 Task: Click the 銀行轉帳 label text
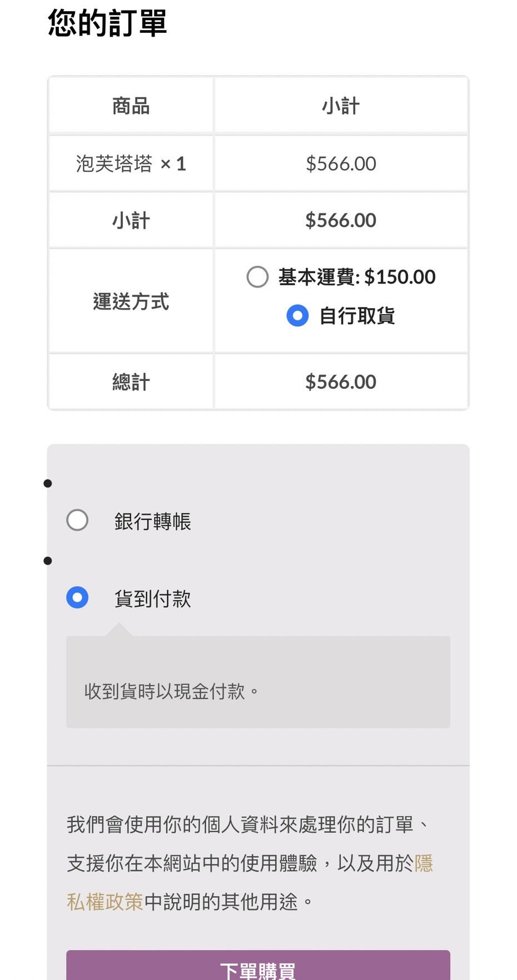point(152,522)
